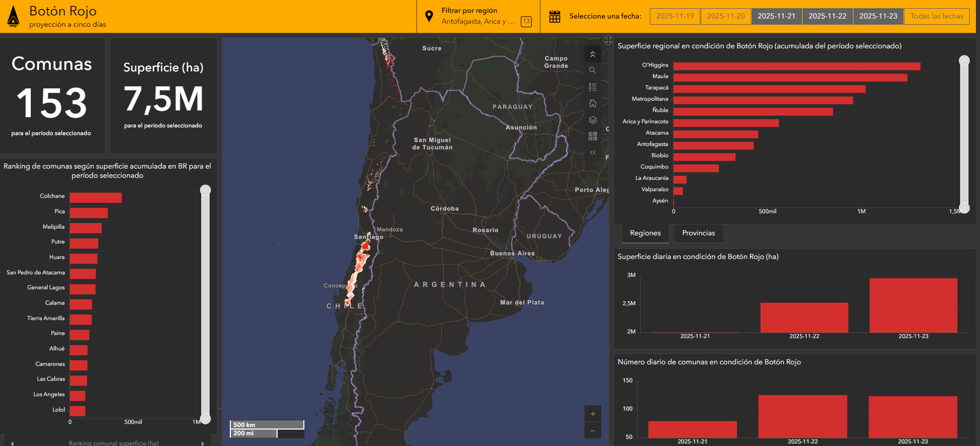Click the Pica bar in ranking
980x446 pixels.
89,213
